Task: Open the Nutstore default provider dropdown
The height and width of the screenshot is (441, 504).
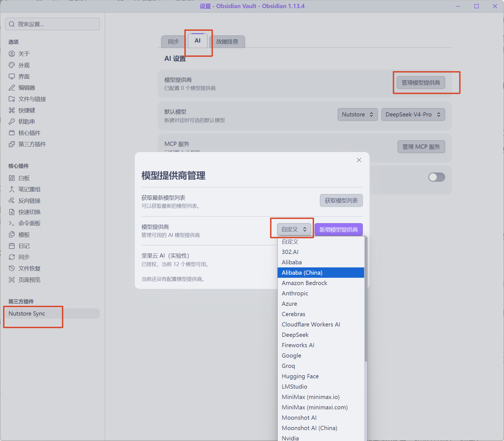Action: point(357,115)
